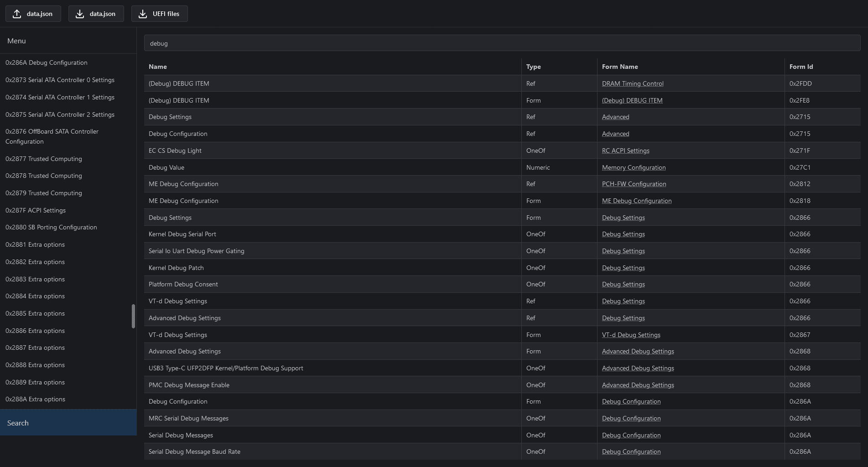The image size is (868, 467).
Task: Follow the DRAM Timing Control form link
Action: [632, 83]
